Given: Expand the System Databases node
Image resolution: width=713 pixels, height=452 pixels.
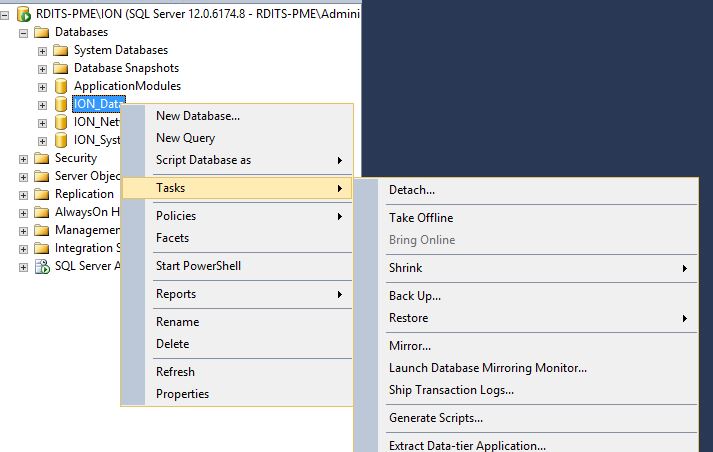Looking at the screenshot, I should 42,50.
